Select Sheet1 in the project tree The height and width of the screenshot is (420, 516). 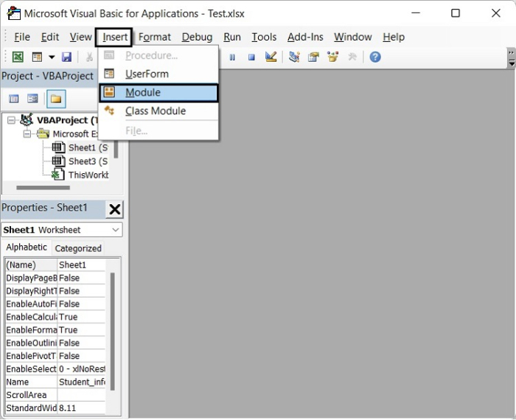click(88, 147)
